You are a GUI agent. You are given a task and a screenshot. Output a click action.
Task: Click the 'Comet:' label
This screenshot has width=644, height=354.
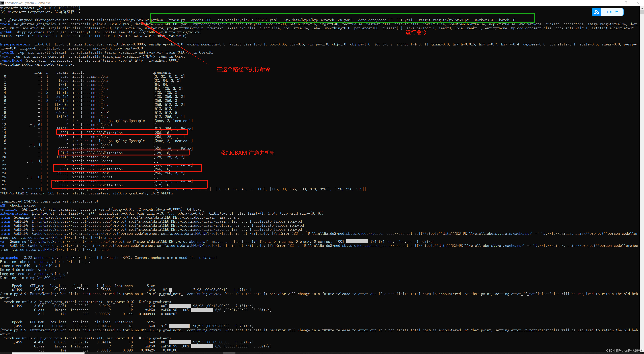6,56
